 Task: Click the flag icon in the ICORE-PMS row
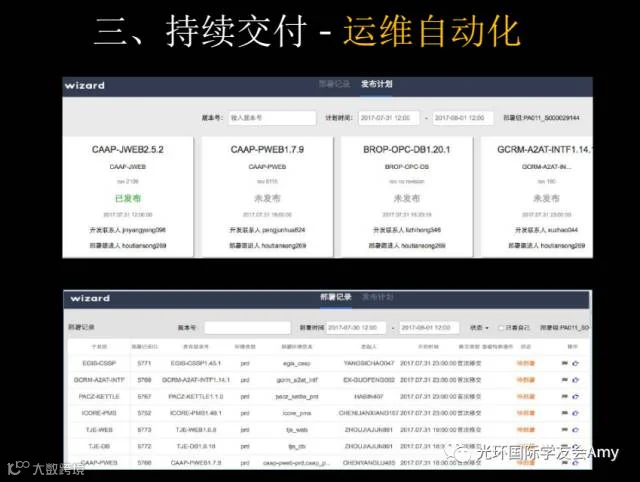(x=565, y=413)
